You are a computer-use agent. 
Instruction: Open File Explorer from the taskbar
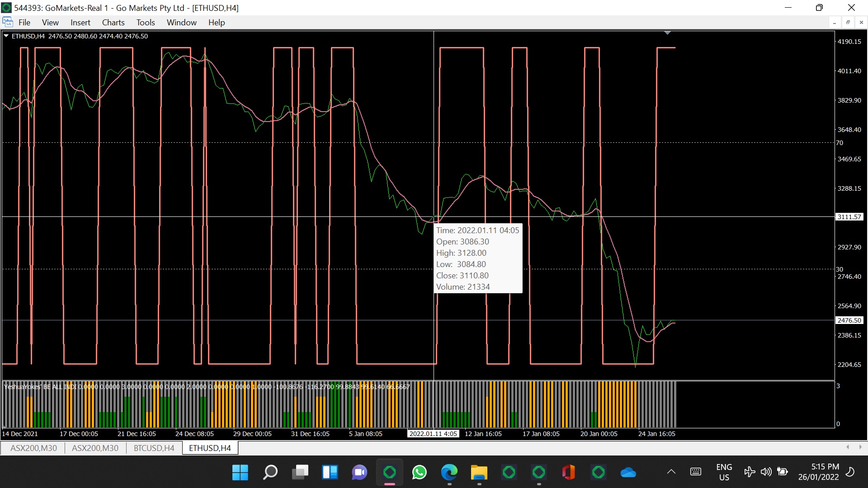[x=479, y=472]
